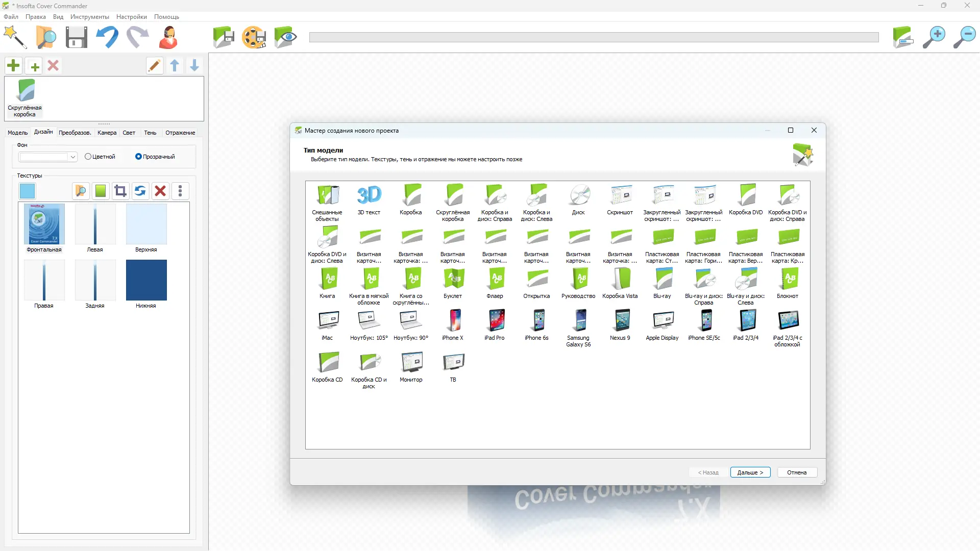Open the Инструменты menu
The image size is (980, 551).
[89, 17]
